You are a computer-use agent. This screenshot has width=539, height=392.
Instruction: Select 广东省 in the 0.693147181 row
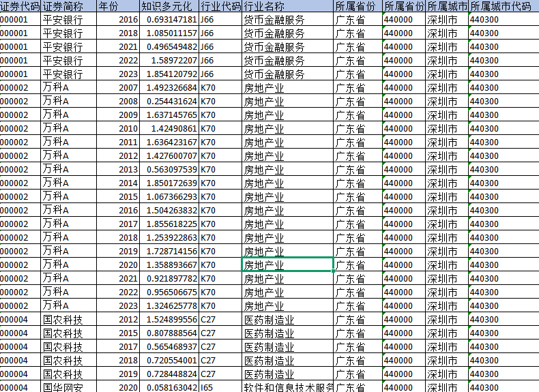(358, 20)
